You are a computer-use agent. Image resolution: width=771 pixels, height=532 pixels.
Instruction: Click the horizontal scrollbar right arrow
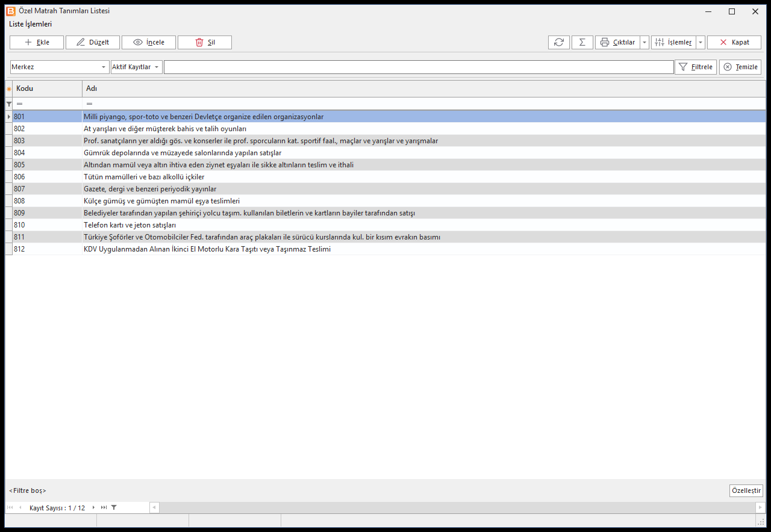(760, 508)
